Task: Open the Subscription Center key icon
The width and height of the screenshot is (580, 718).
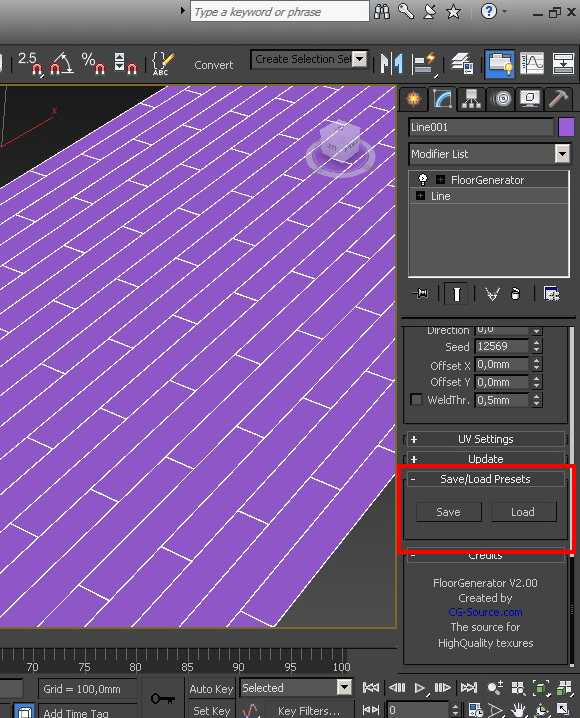Action: pyautogui.click(x=406, y=11)
